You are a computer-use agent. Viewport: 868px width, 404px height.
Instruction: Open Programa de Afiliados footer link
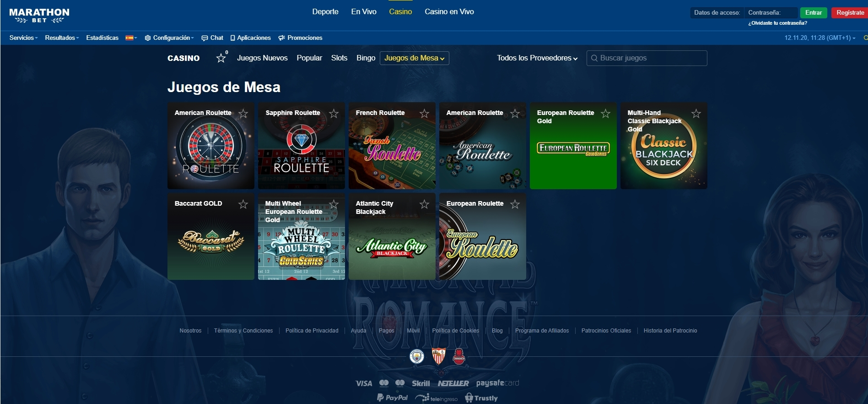point(542,331)
